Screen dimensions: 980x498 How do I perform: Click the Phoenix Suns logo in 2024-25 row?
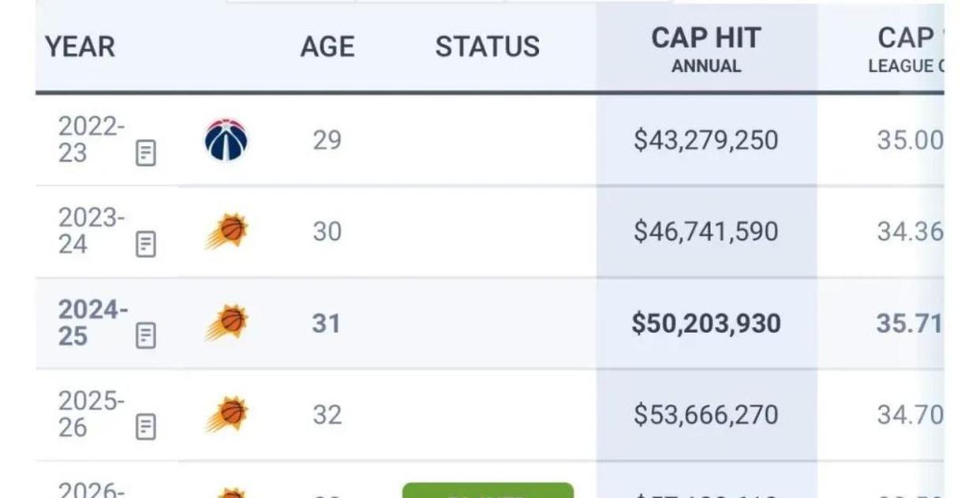[x=227, y=323]
